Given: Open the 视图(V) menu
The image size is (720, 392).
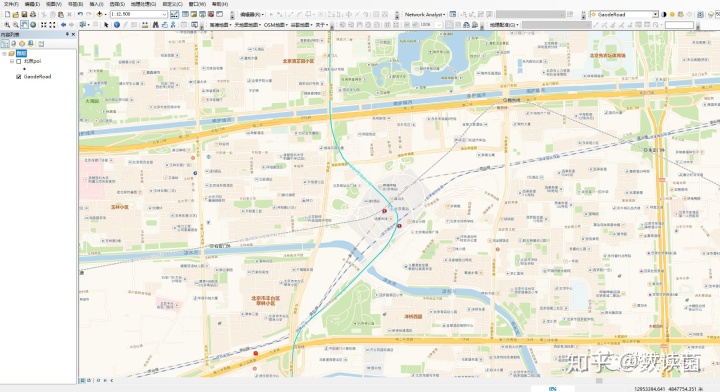Looking at the screenshot, I should [x=54, y=4].
